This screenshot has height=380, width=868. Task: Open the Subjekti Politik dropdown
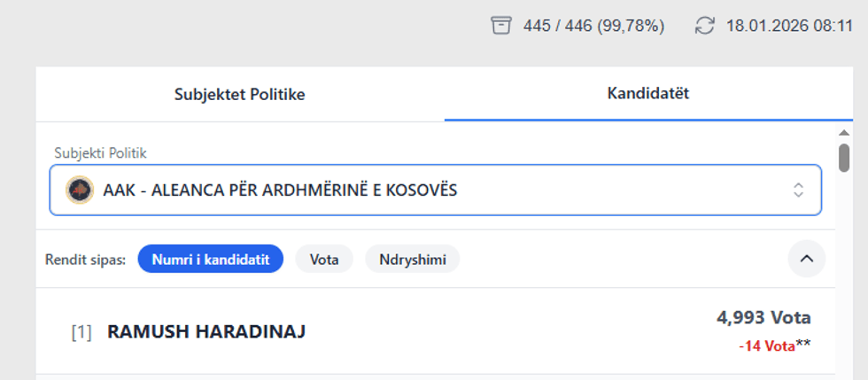click(434, 190)
